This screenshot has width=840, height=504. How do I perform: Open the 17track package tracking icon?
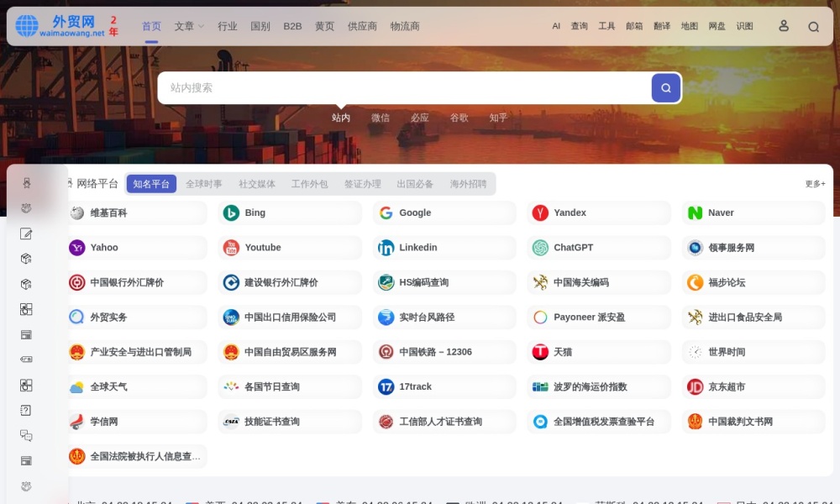pyautogui.click(x=386, y=386)
